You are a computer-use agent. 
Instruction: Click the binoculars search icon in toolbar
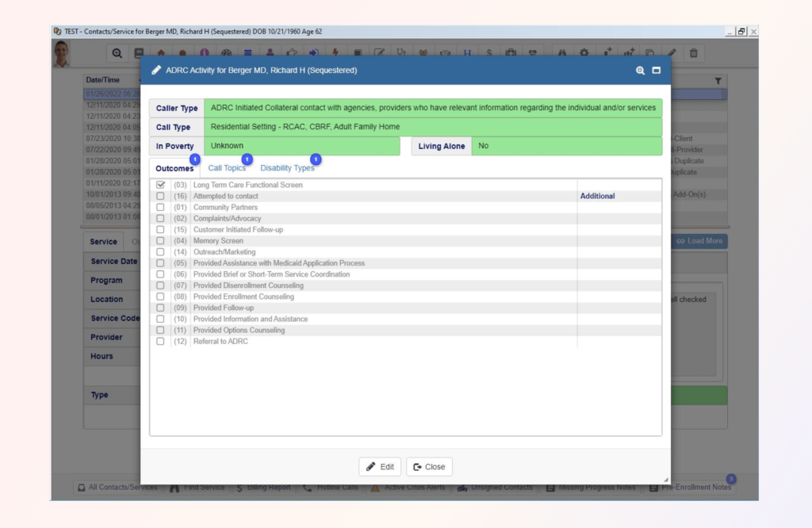click(x=563, y=53)
